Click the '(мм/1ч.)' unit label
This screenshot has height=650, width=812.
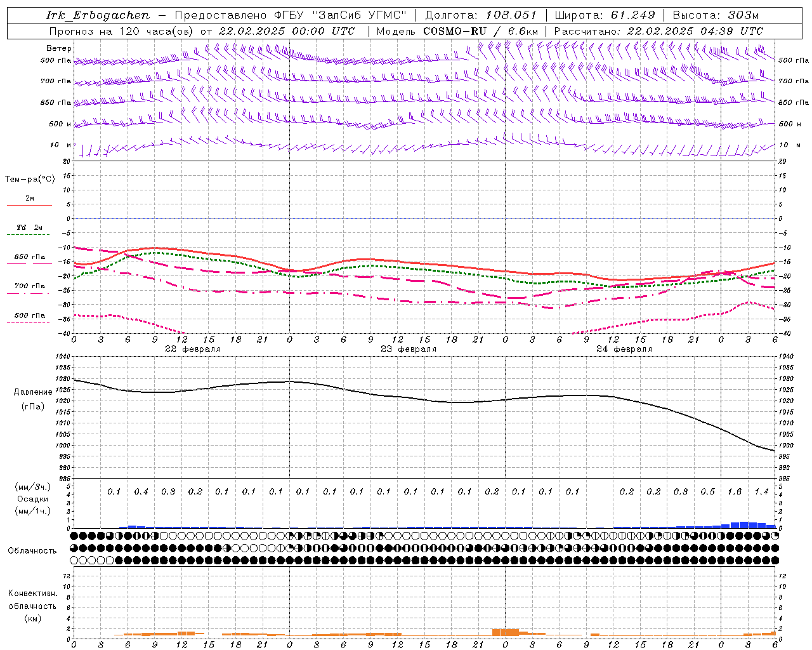33,511
